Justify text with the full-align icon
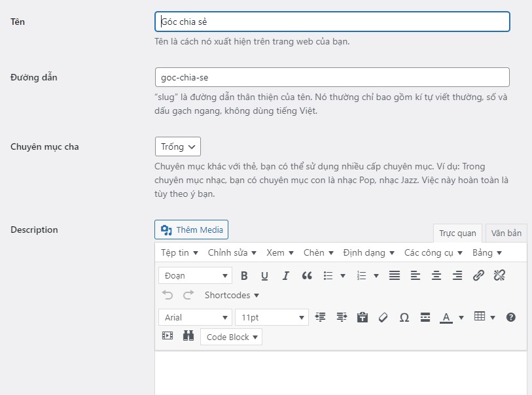The image size is (532, 395). [394, 275]
